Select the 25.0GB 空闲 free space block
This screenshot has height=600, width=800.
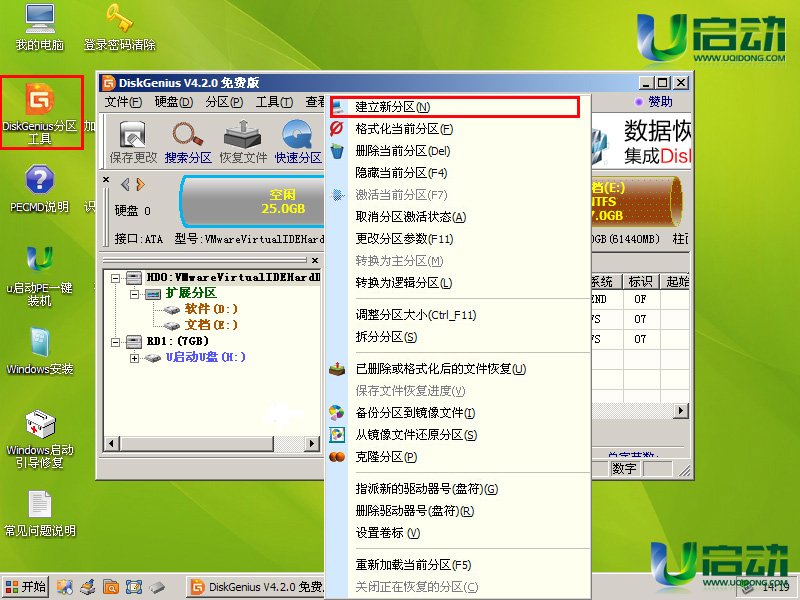[253, 202]
